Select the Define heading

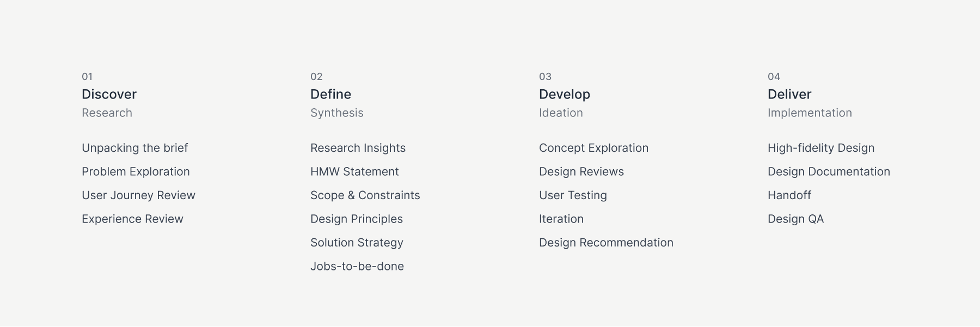tap(330, 94)
